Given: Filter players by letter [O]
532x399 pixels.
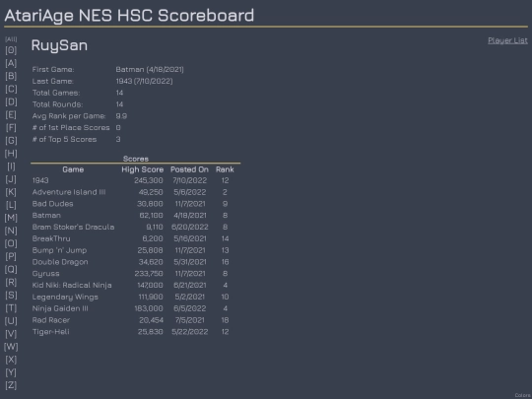Looking at the screenshot, I should pos(11,243).
